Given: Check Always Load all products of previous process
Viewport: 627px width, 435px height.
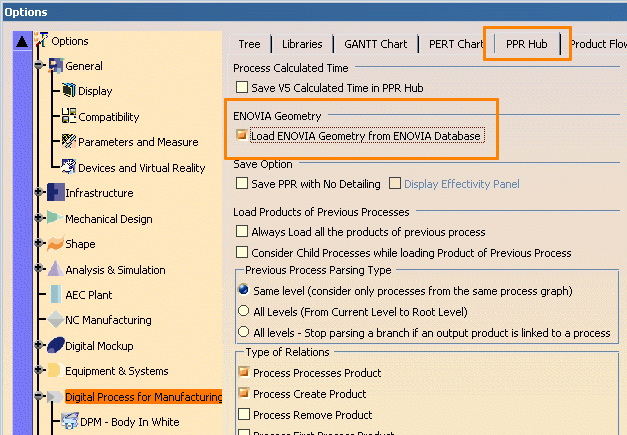Looking at the screenshot, I should tap(242, 231).
